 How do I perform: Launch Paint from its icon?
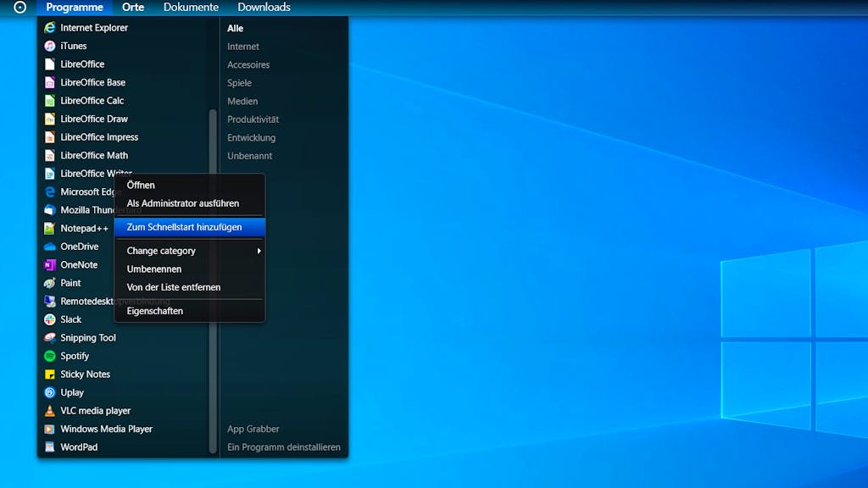[x=50, y=283]
